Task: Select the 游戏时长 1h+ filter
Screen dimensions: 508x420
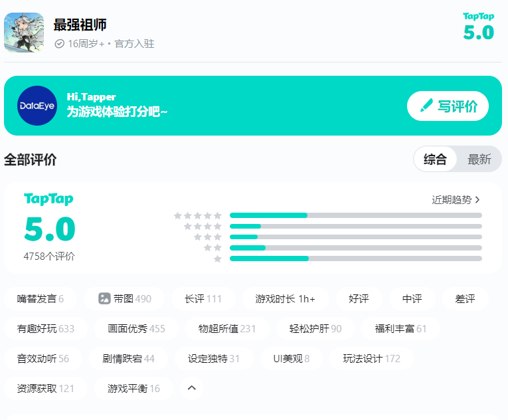Action: (285, 299)
